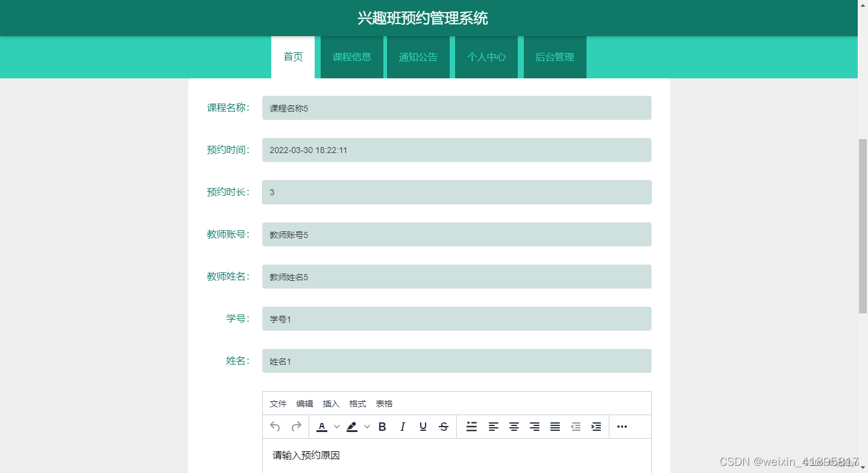Open the 文件 editor menu
Image resolution: width=868 pixels, height=473 pixels.
278,404
